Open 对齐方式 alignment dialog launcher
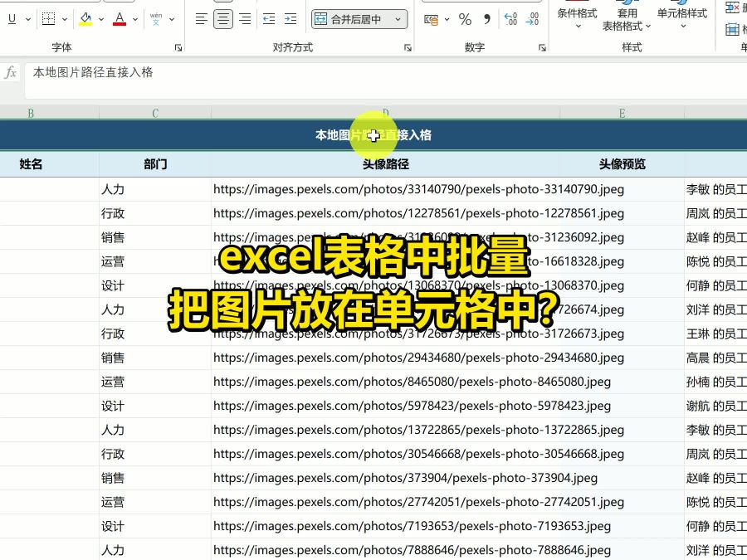Screen dimensions: 747x560 (408, 47)
